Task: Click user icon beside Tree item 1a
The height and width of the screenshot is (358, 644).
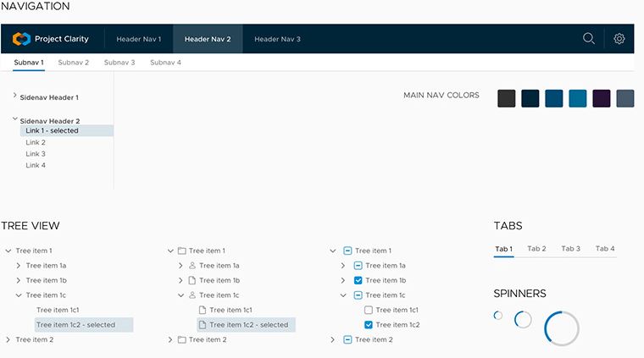Action: 192,265
